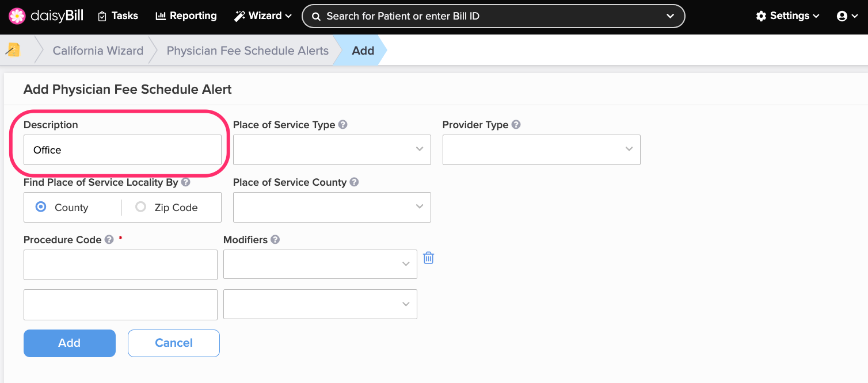Viewport: 868px width, 383px height.
Task: Show help for Provider Type
Action: click(x=516, y=124)
